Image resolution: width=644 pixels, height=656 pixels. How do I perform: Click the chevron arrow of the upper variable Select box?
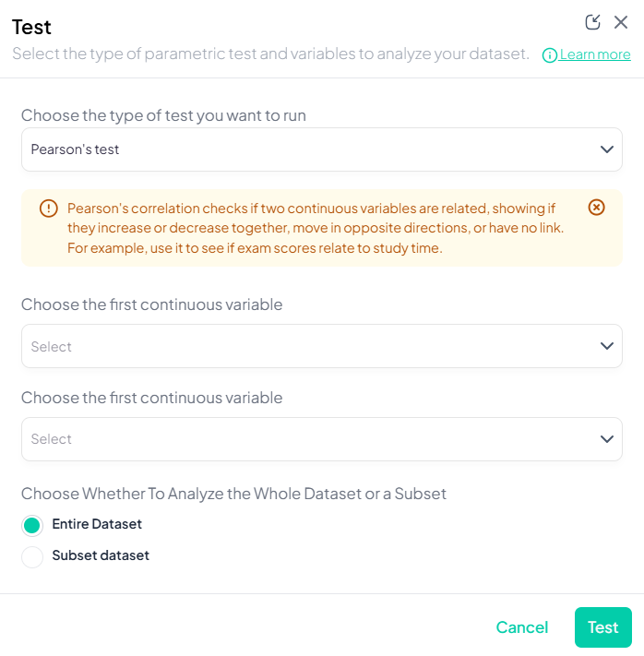(x=606, y=346)
